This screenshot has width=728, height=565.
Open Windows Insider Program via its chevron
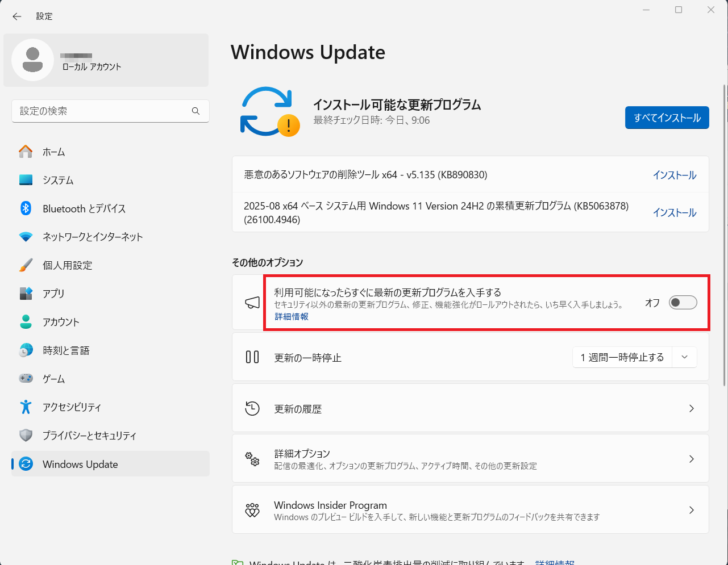tap(692, 510)
